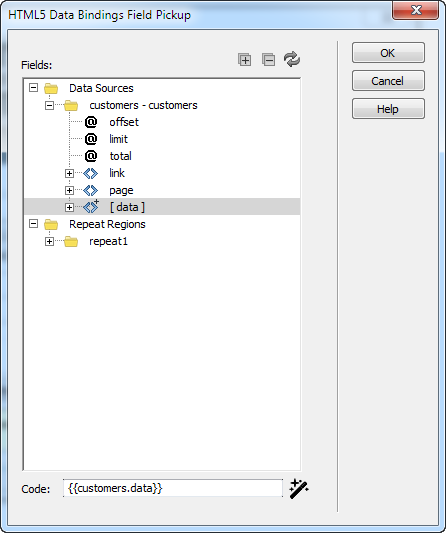Click the Expand All tree icon
The image size is (446, 533).
click(244, 60)
